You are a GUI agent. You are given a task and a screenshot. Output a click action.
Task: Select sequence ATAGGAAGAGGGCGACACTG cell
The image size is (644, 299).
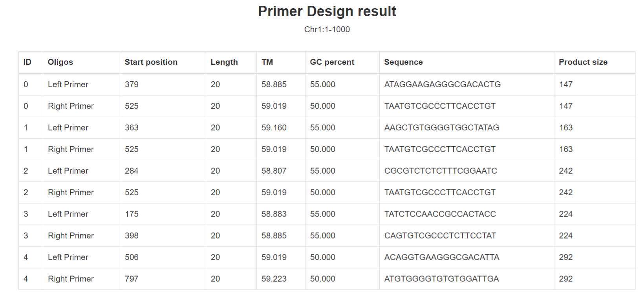pos(442,84)
